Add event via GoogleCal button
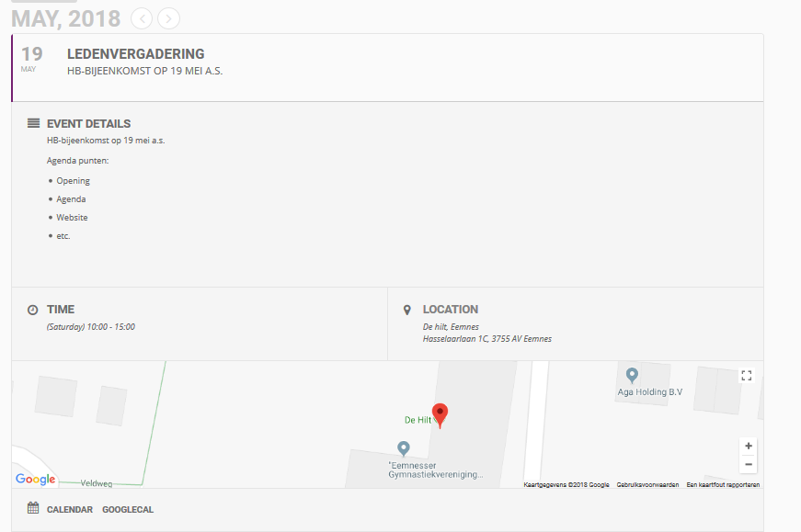 (128, 509)
